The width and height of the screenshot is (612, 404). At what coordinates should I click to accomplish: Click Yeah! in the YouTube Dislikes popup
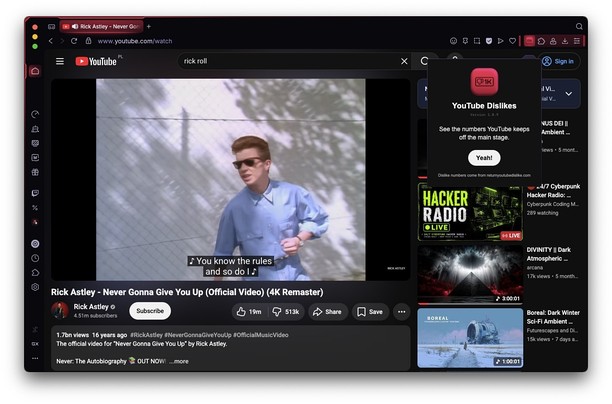point(484,158)
